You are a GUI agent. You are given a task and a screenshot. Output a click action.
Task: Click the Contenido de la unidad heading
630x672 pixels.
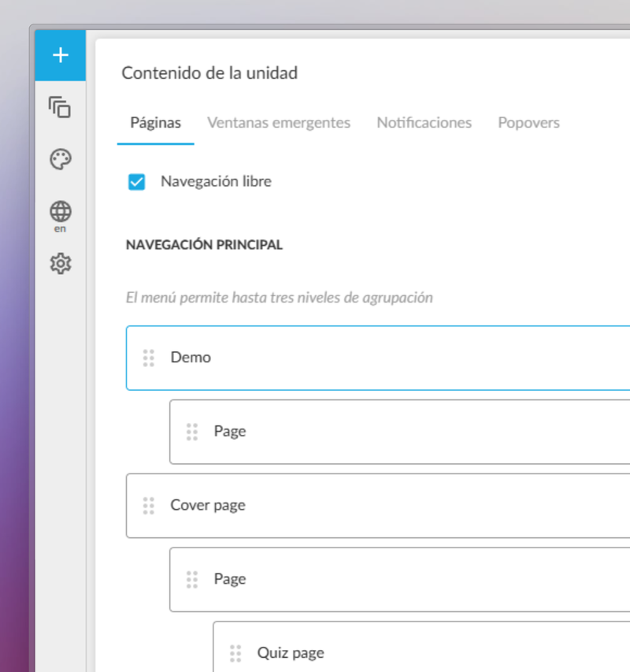pyautogui.click(x=209, y=73)
